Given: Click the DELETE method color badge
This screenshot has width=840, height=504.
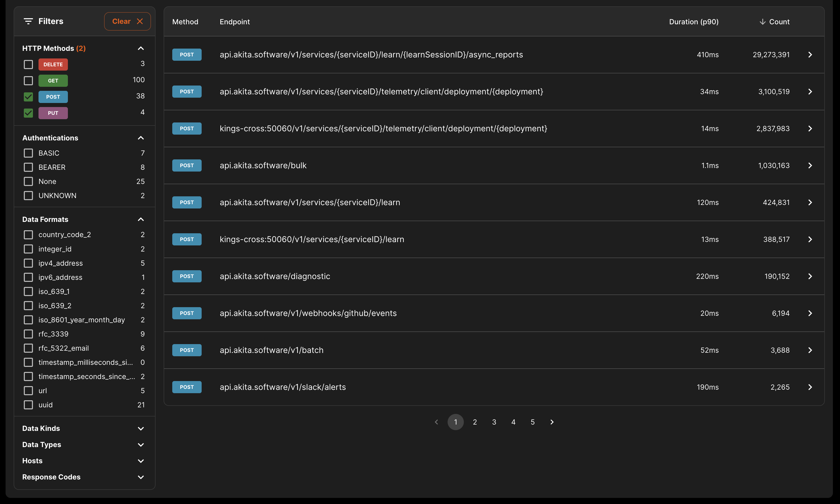Looking at the screenshot, I should [x=53, y=65].
